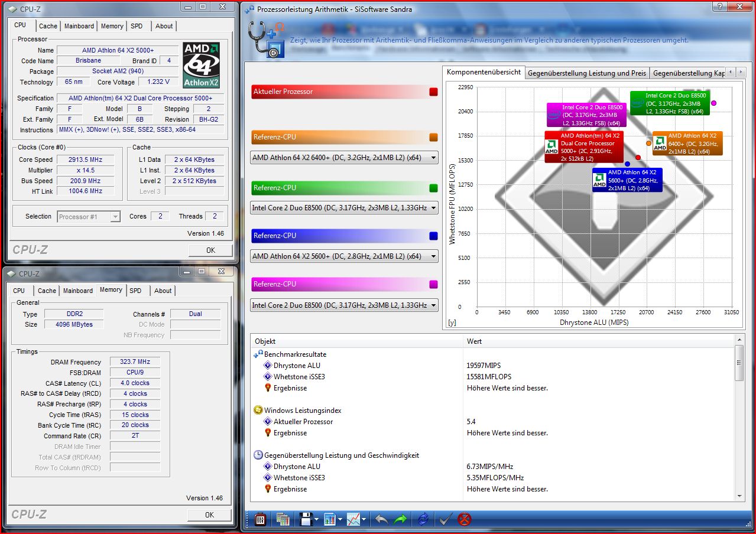Viewport: 756px width, 534px height.
Task: Click the Core Speed value 2913.5 MHz
Action: pyautogui.click(x=85, y=159)
